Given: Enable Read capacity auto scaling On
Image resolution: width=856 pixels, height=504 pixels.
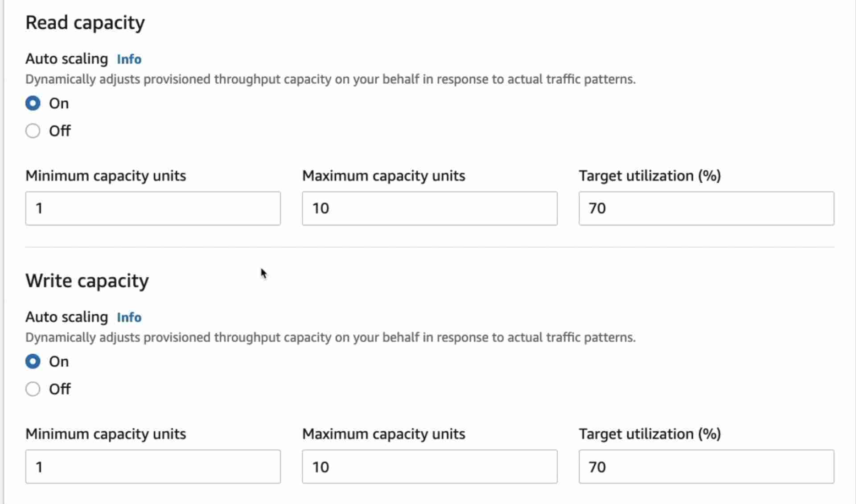Looking at the screenshot, I should point(33,102).
